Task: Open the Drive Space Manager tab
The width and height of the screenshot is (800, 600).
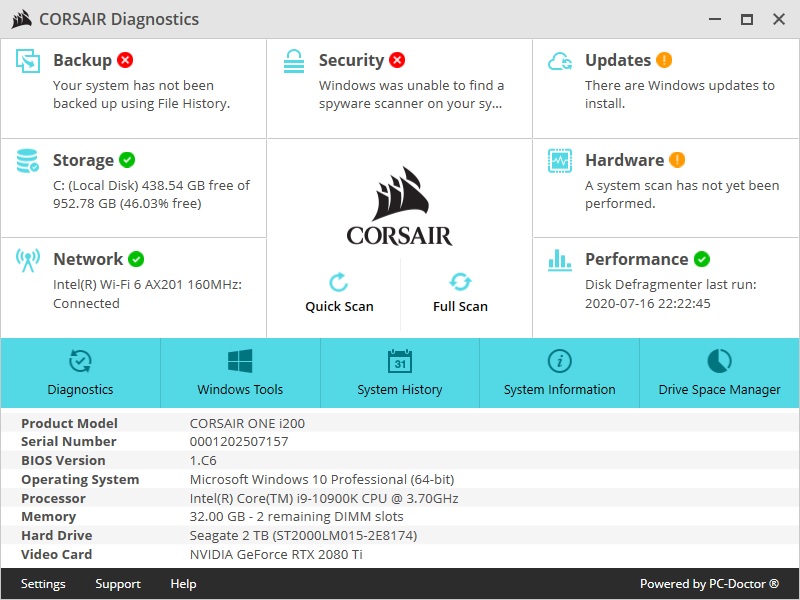Action: pos(719,373)
